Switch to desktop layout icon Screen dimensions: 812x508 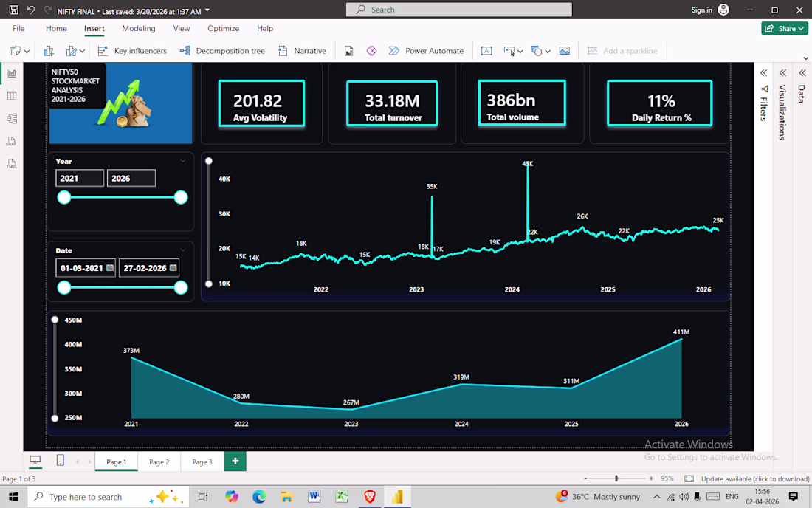coord(35,460)
